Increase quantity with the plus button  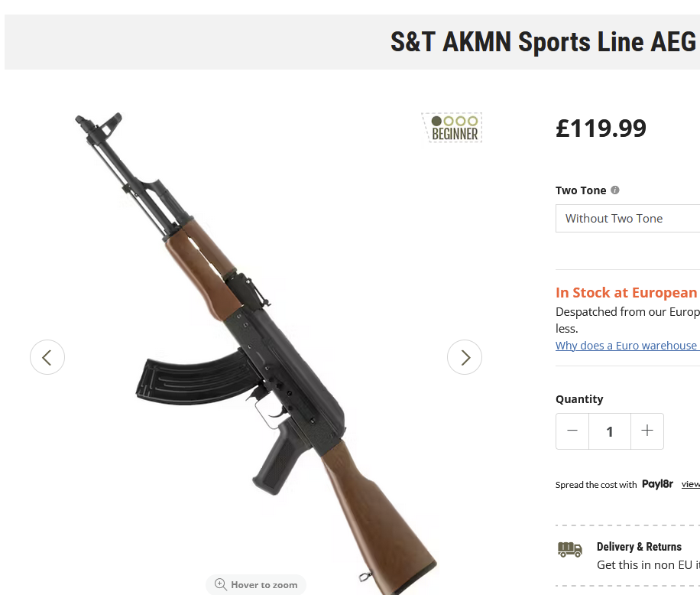click(x=647, y=431)
